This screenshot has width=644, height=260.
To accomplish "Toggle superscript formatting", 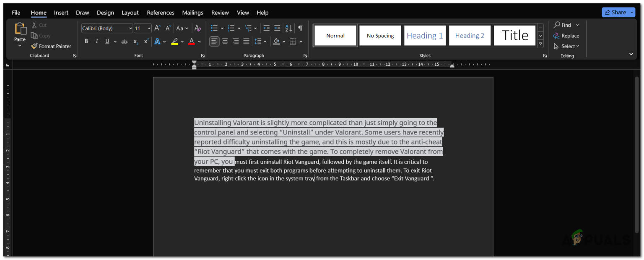I will pos(145,41).
